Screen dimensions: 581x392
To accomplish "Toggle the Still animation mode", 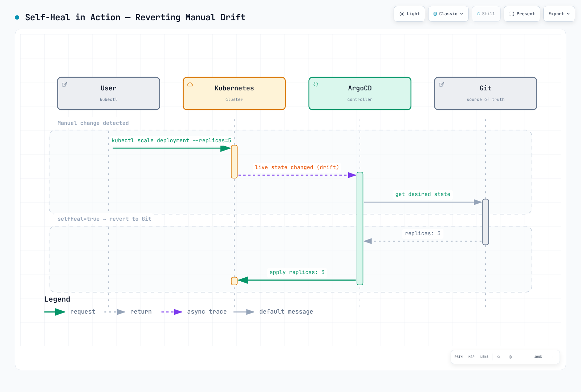I will point(486,14).
